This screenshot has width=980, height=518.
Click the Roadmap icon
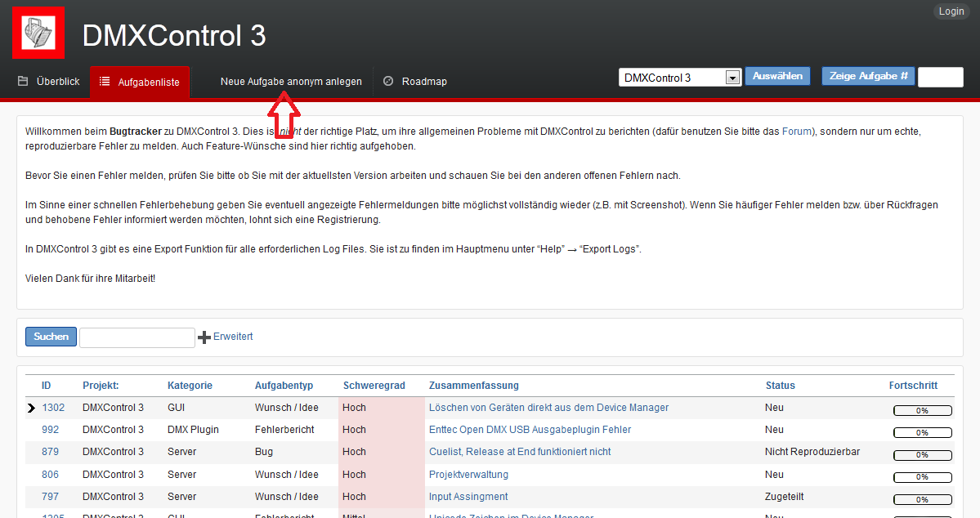[x=388, y=82]
